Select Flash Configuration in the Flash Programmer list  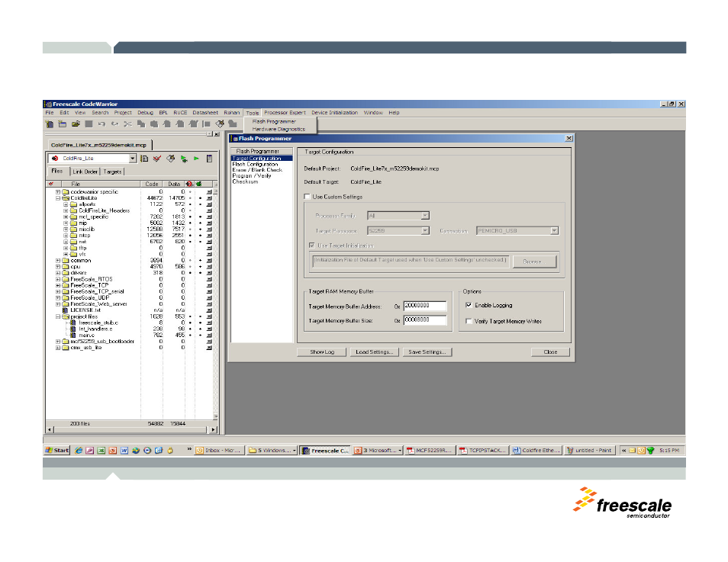coord(255,164)
